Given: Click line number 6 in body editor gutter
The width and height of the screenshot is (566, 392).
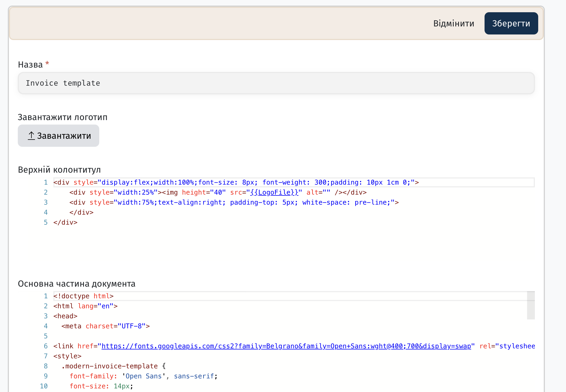Looking at the screenshot, I should coord(46,346).
